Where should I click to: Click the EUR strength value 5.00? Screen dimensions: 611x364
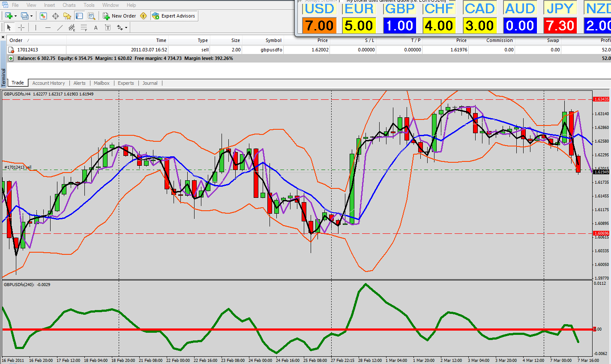pyautogui.click(x=359, y=25)
